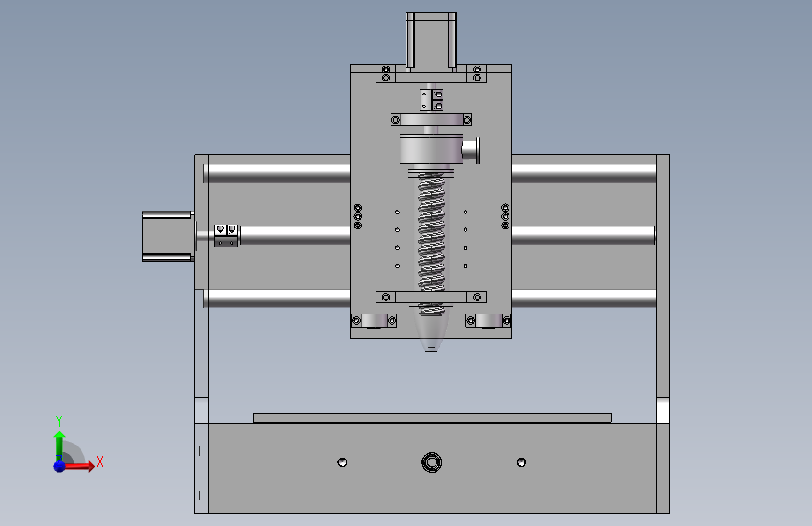Select the bottom-left bearing block on carriage
The image size is (812, 526).
click(374, 321)
